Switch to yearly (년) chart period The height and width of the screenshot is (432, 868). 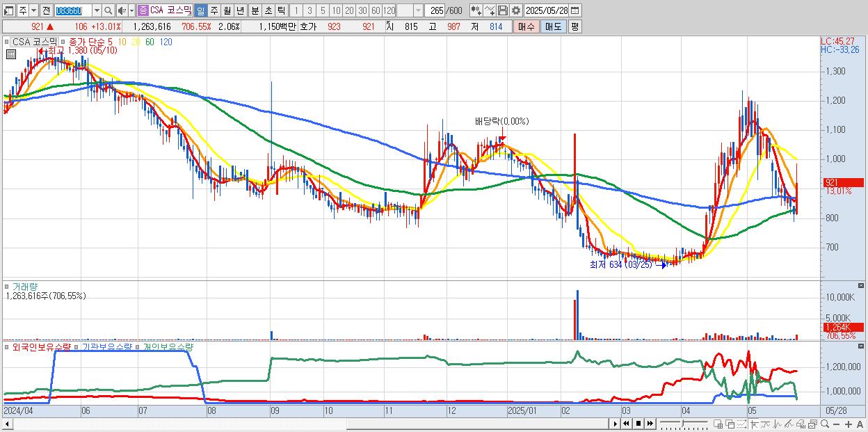pos(240,10)
